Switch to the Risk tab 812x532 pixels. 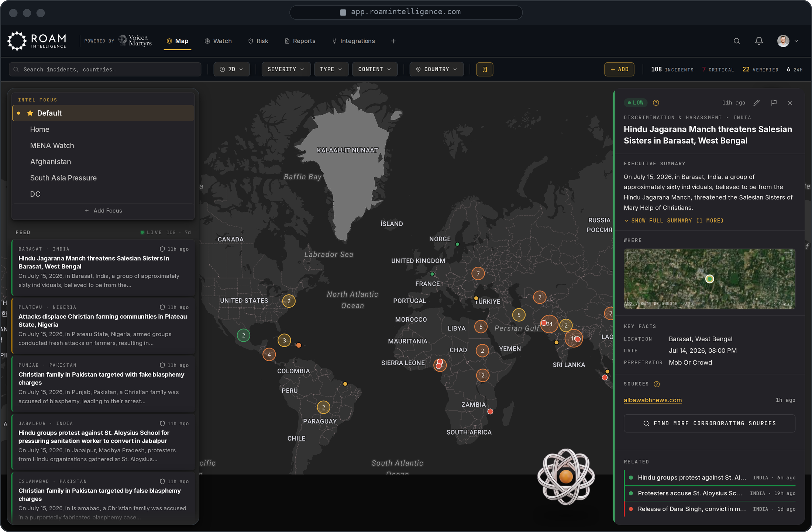click(x=258, y=41)
